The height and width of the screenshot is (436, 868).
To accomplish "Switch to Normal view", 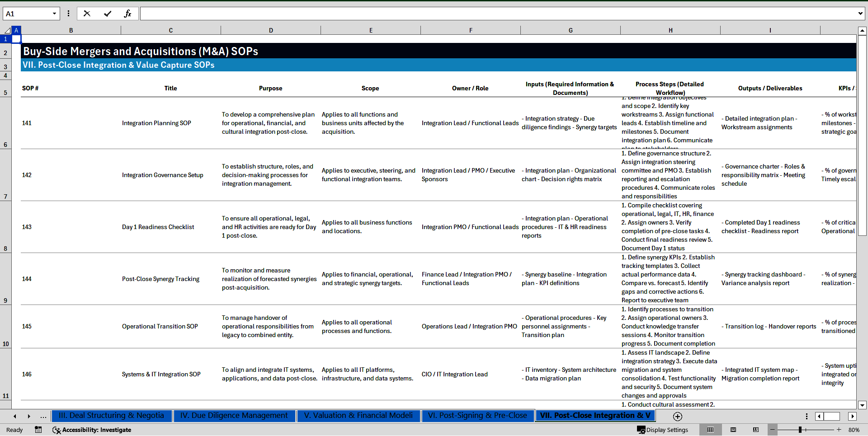I will (x=710, y=430).
